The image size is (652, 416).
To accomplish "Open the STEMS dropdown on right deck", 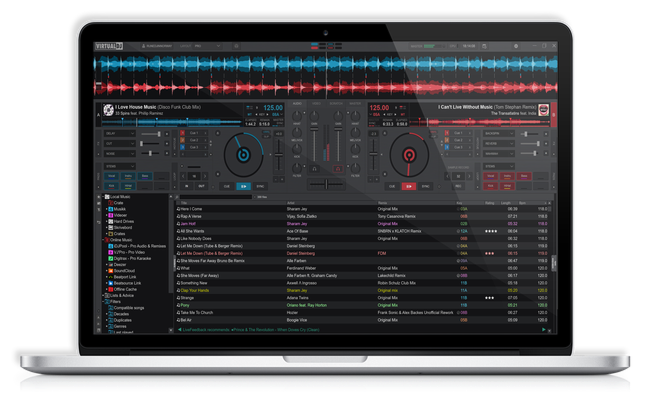I will point(499,166).
